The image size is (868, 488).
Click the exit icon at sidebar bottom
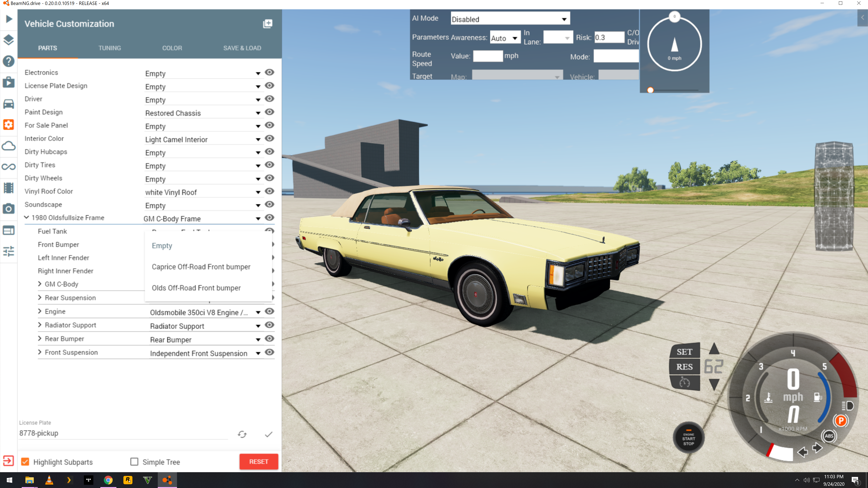(x=8, y=461)
